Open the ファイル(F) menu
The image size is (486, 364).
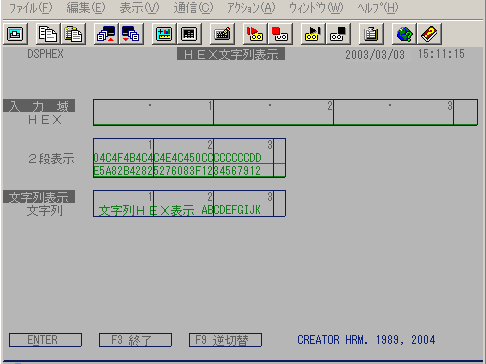[x=31, y=8]
